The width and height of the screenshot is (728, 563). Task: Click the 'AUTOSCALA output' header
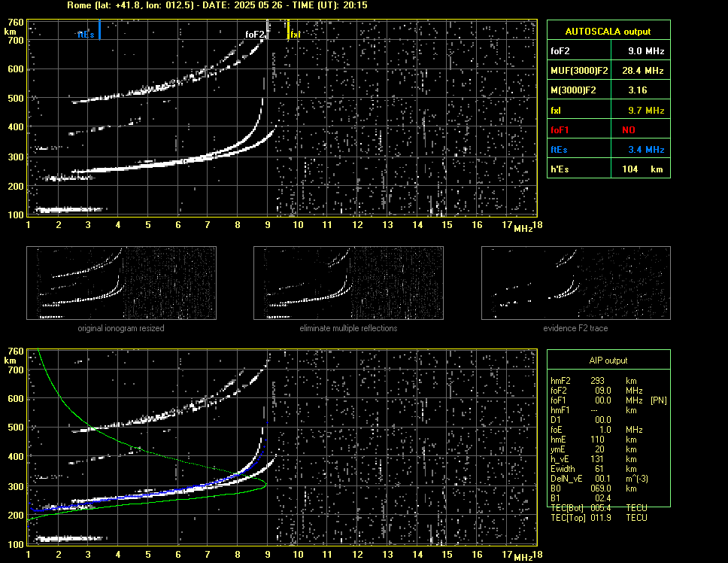point(608,32)
